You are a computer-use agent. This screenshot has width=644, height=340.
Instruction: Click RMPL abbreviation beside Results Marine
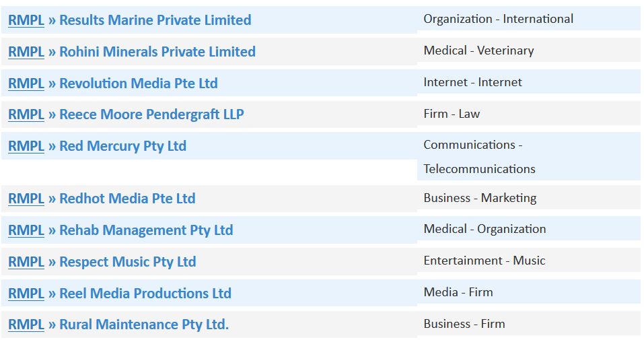(x=26, y=20)
